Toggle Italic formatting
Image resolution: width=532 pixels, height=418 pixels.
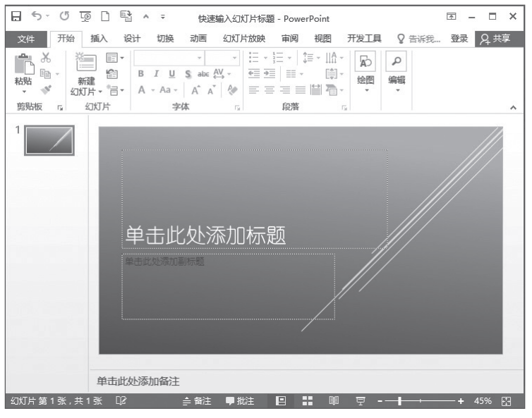[156, 74]
